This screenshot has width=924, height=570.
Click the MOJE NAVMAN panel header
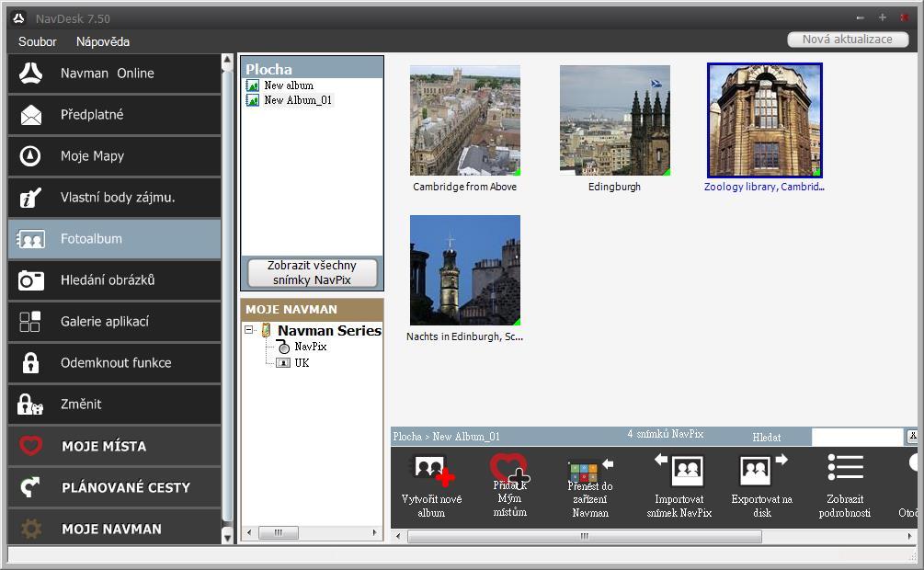[312, 309]
